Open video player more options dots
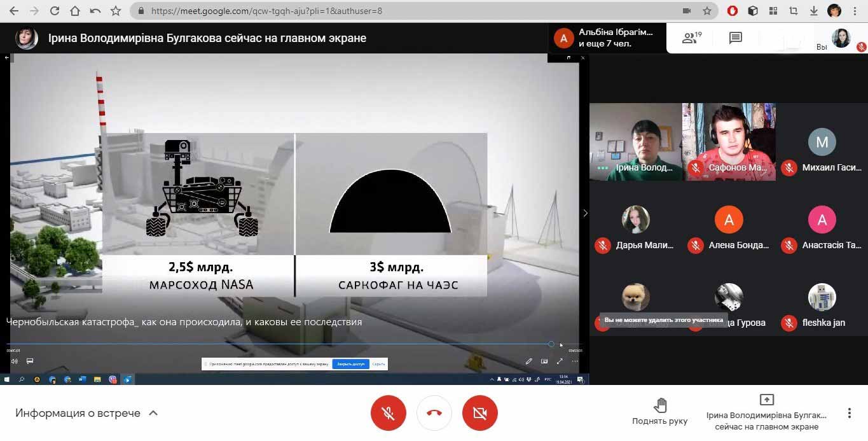This screenshot has height=441, width=868. pos(575,361)
